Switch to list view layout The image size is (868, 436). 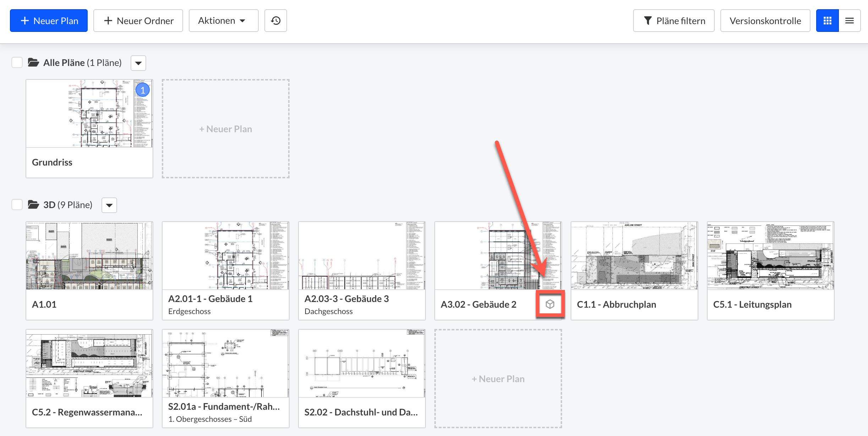click(x=850, y=21)
